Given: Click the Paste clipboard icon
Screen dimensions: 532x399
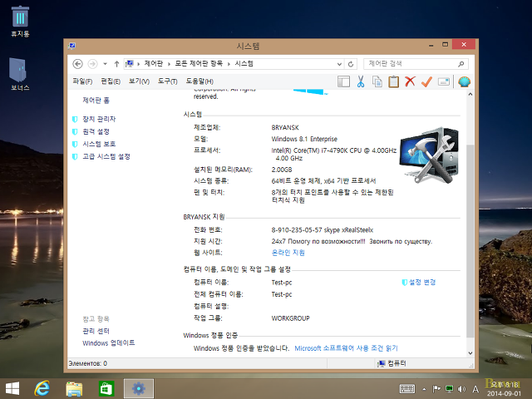Looking at the screenshot, I should [x=393, y=81].
